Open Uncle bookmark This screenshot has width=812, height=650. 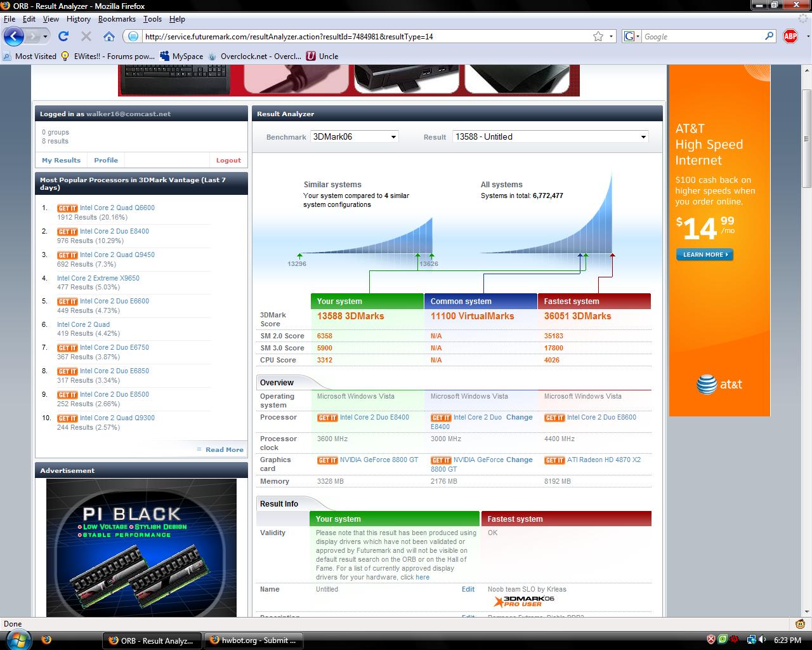pyautogui.click(x=322, y=56)
